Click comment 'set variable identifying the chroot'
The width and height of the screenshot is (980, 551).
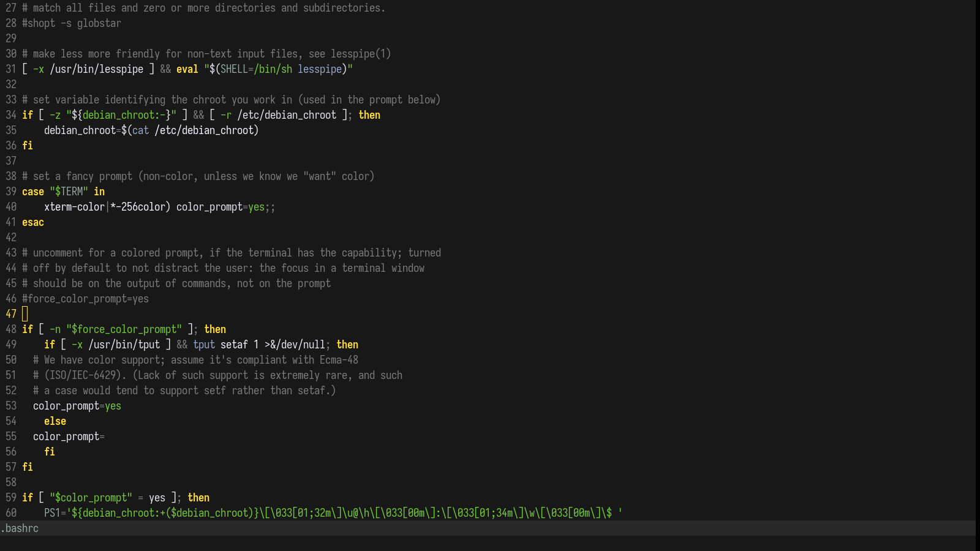coord(232,100)
